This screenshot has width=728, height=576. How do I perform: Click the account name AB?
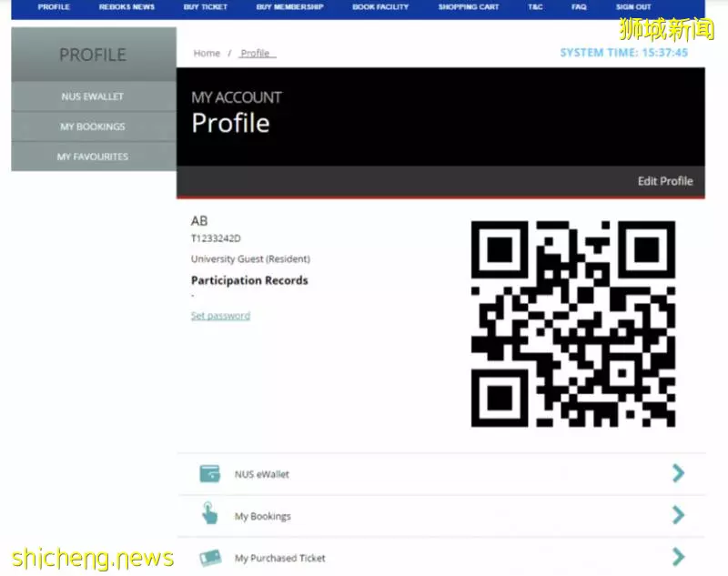coord(199,221)
